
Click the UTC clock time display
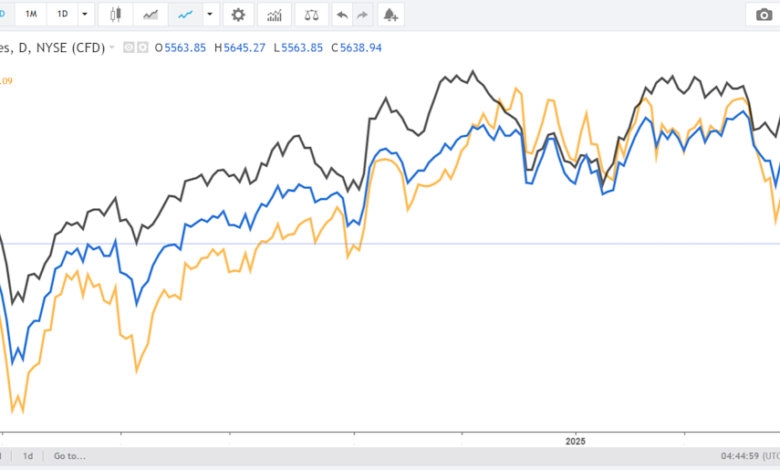746,455
